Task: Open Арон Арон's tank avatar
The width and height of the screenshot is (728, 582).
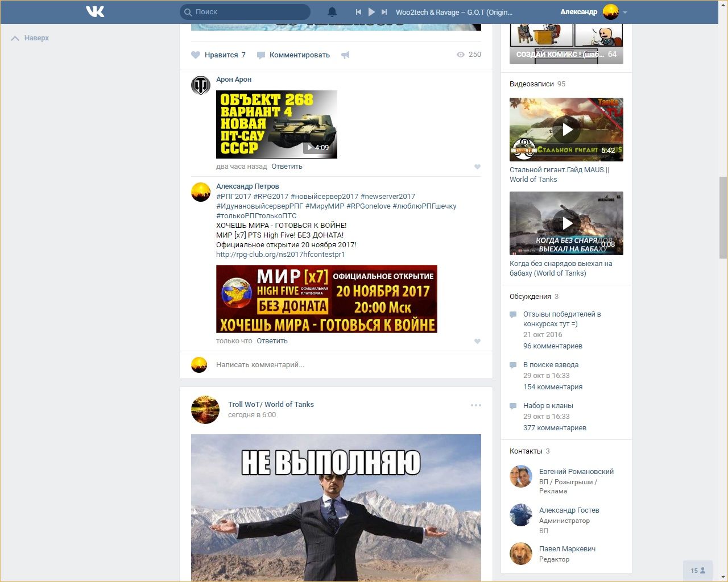Action: 201,85
